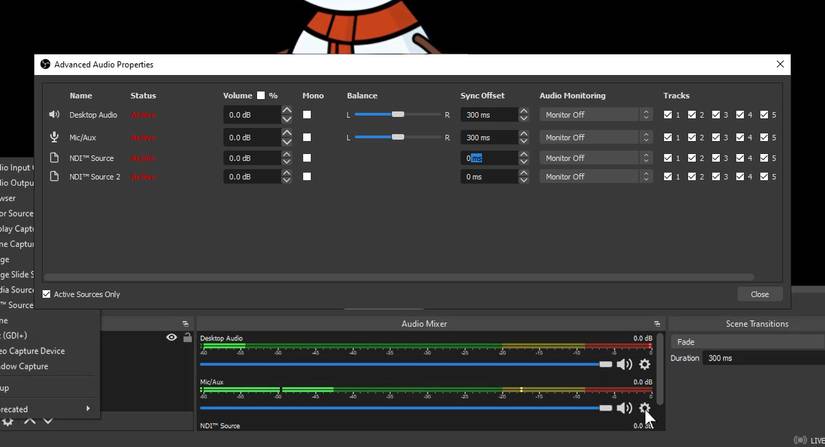The width and height of the screenshot is (825, 447).
Task: Toggle Volume percent checkbox
Action: pyautogui.click(x=261, y=95)
